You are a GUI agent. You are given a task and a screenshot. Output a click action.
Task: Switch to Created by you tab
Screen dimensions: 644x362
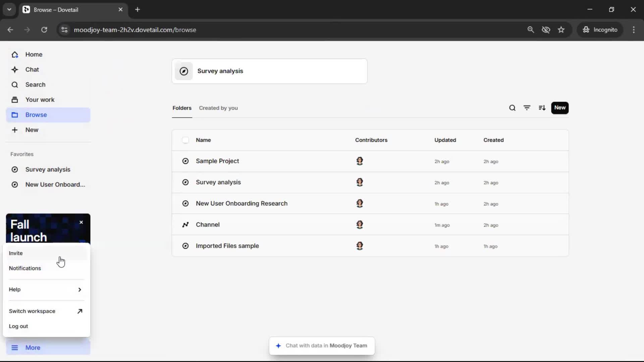[218, 108]
